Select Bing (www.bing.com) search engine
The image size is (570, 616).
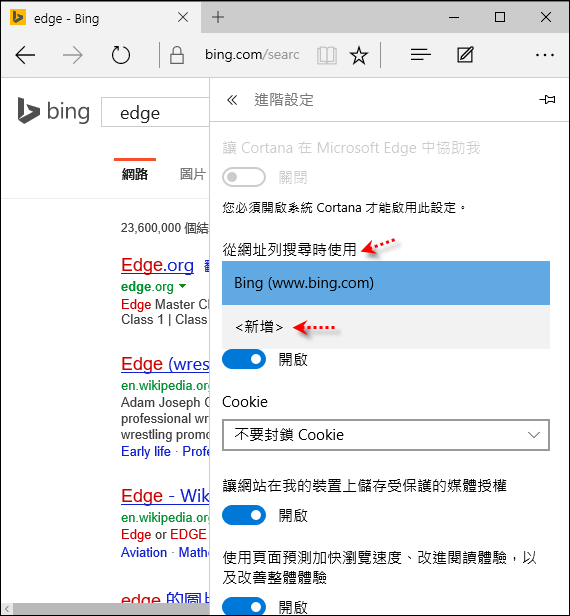click(386, 283)
